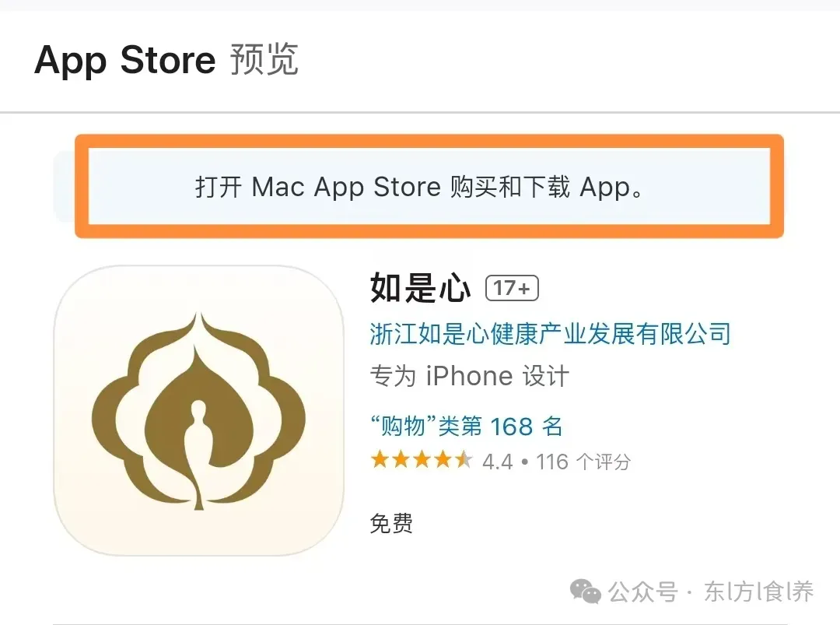The height and width of the screenshot is (625, 840).
Task: Click the "购物"类第 168 名 ranking link
Action: pyautogui.click(x=466, y=427)
